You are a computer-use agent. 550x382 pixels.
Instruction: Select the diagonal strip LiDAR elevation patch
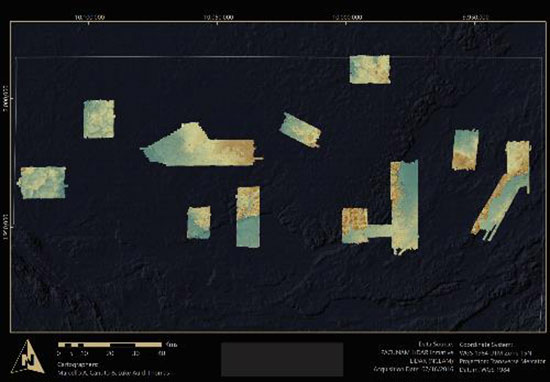[502, 191]
